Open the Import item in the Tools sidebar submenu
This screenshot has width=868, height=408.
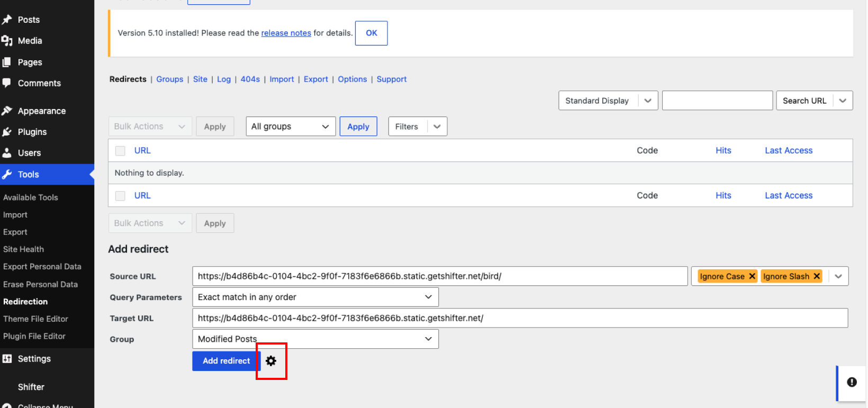pyautogui.click(x=15, y=215)
